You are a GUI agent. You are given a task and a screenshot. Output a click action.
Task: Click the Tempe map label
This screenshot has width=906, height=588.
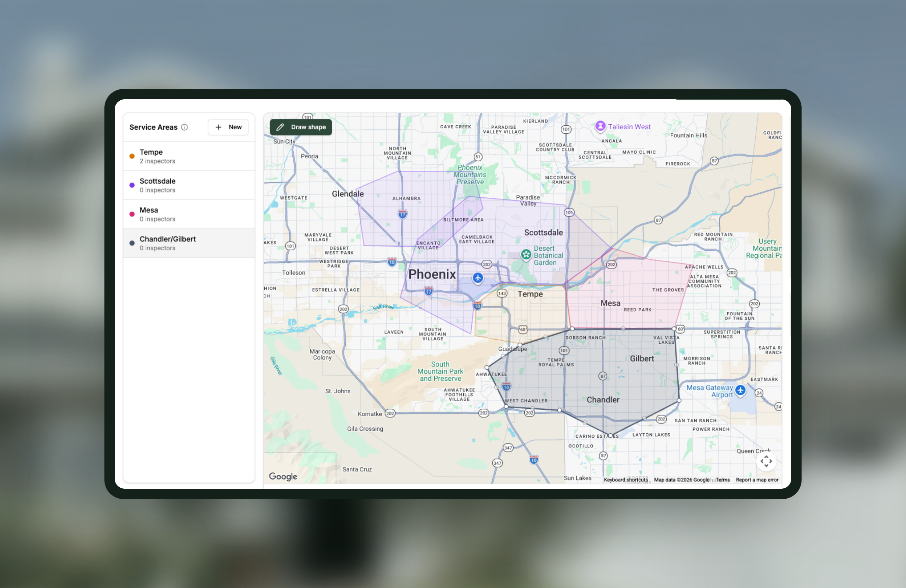click(530, 294)
